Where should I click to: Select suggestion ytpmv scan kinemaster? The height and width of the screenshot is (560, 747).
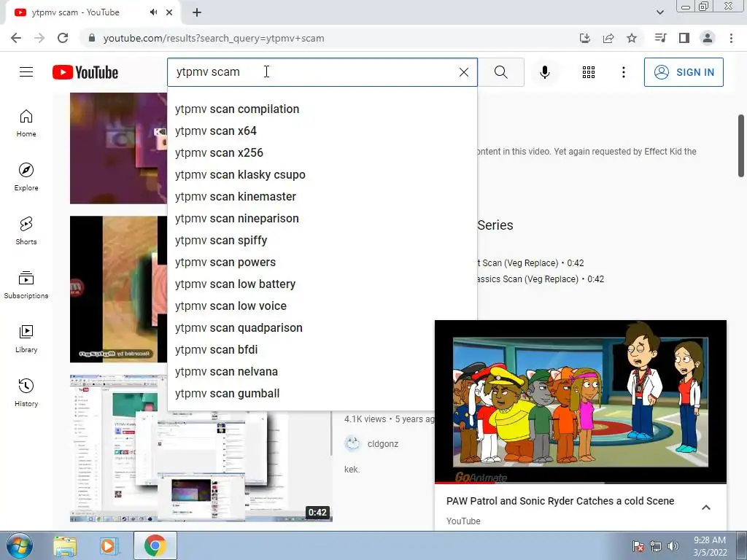click(x=322, y=197)
